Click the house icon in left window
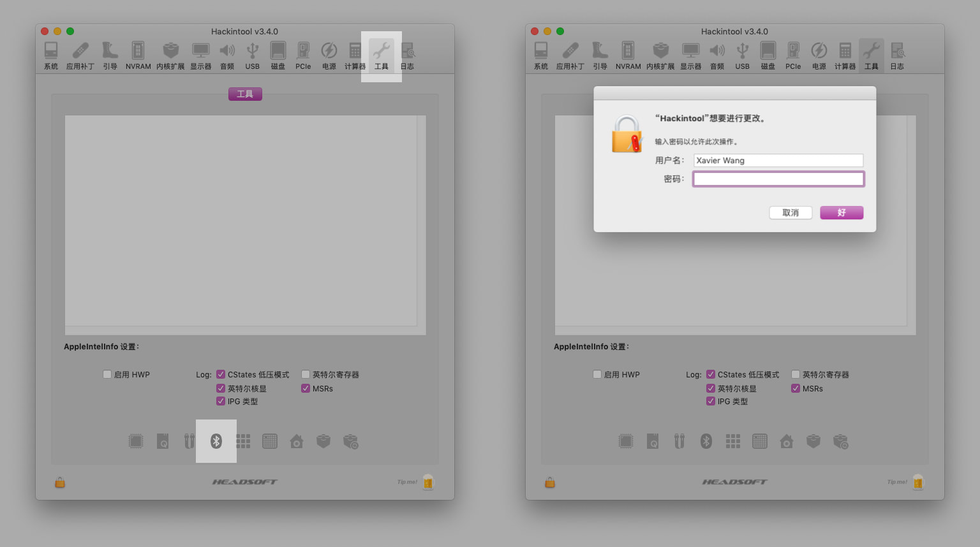 297,441
